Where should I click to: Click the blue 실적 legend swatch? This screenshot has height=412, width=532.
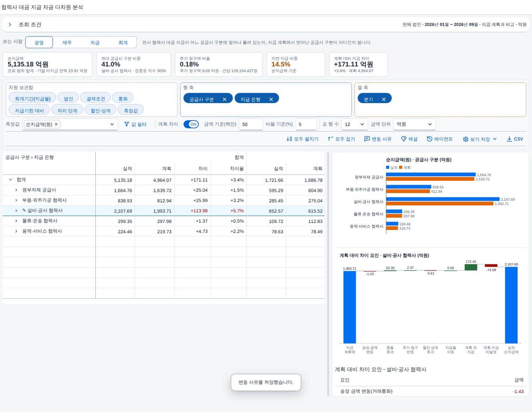coord(388,167)
